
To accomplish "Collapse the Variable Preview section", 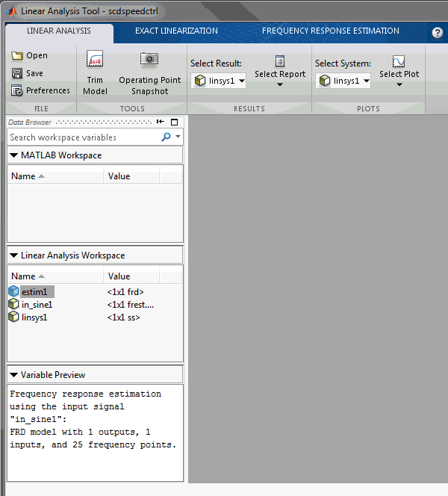I will pos(14,375).
